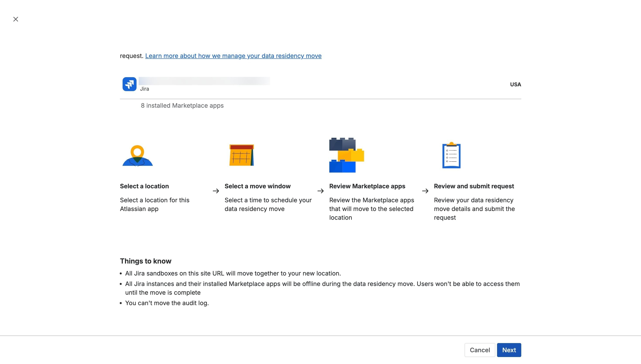Viewport: 641px width, 364px height.
Task: Click the Marketplace apps building blocks icon
Action: click(x=347, y=155)
